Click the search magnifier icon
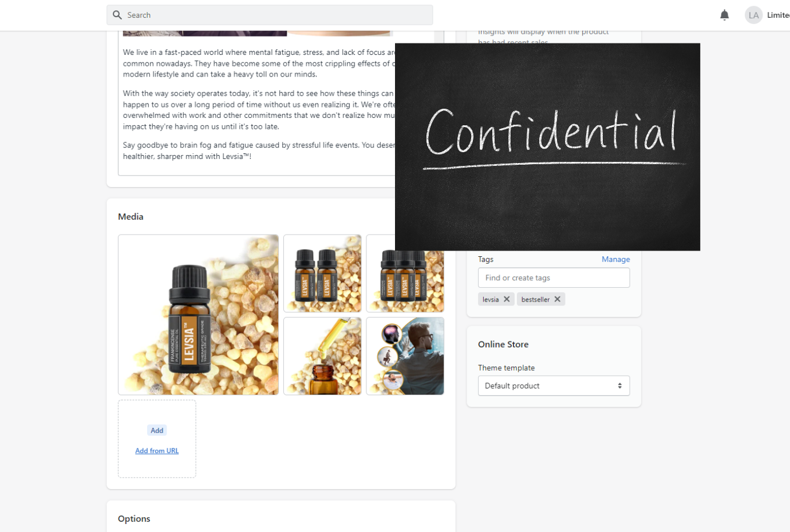790x532 pixels. [x=117, y=15]
